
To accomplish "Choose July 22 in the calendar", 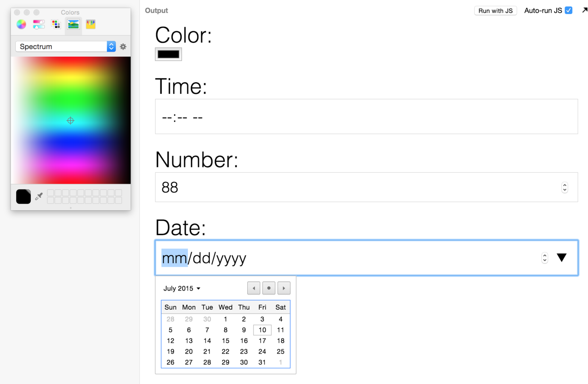I will click(x=225, y=352).
